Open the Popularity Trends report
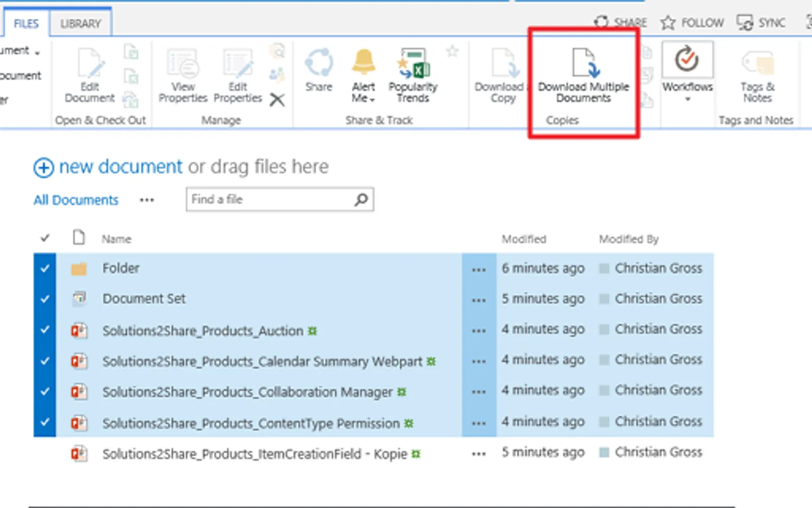The height and width of the screenshot is (508, 812). tap(413, 76)
